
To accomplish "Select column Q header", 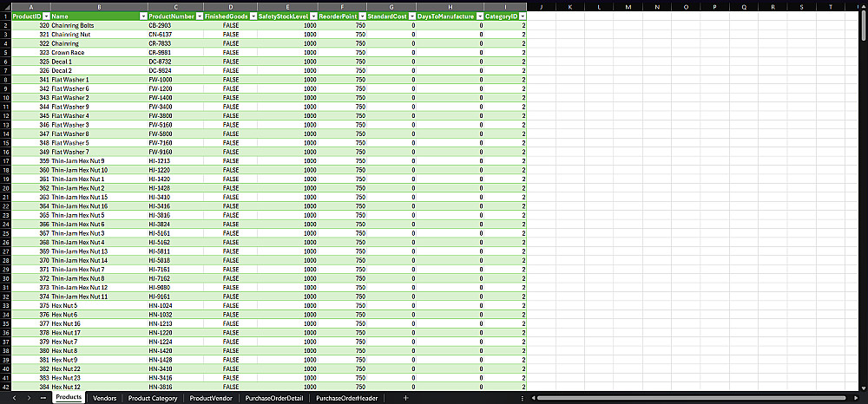I will [x=744, y=7].
